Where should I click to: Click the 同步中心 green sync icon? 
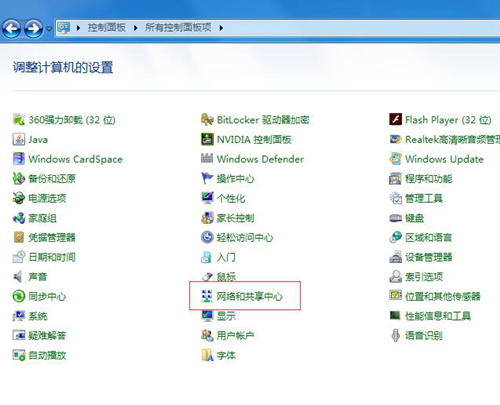click(19, 296)
